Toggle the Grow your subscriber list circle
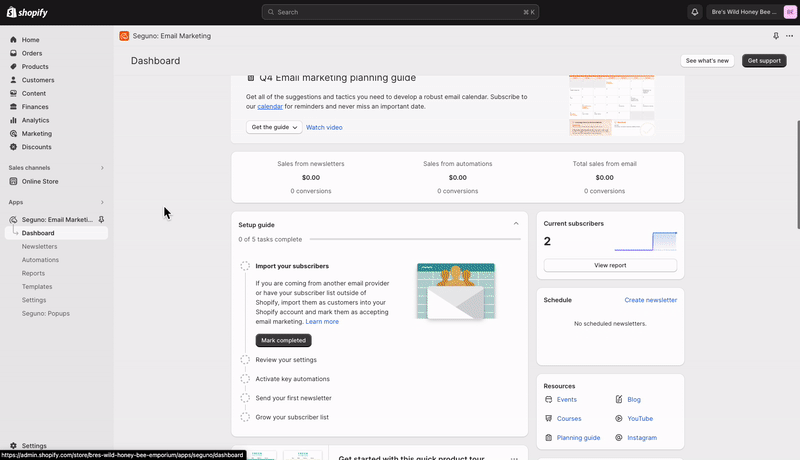This screenshot has height=460, width=800. 245,417
